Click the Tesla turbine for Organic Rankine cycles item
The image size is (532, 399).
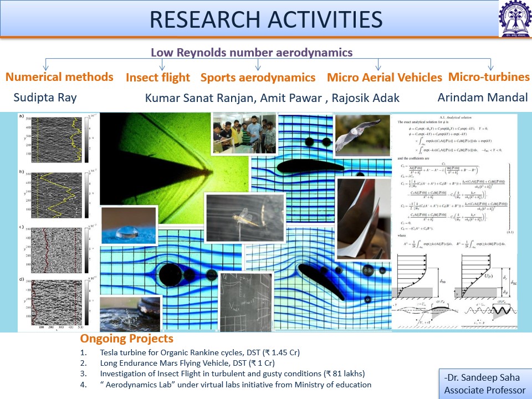pos(200,352)
